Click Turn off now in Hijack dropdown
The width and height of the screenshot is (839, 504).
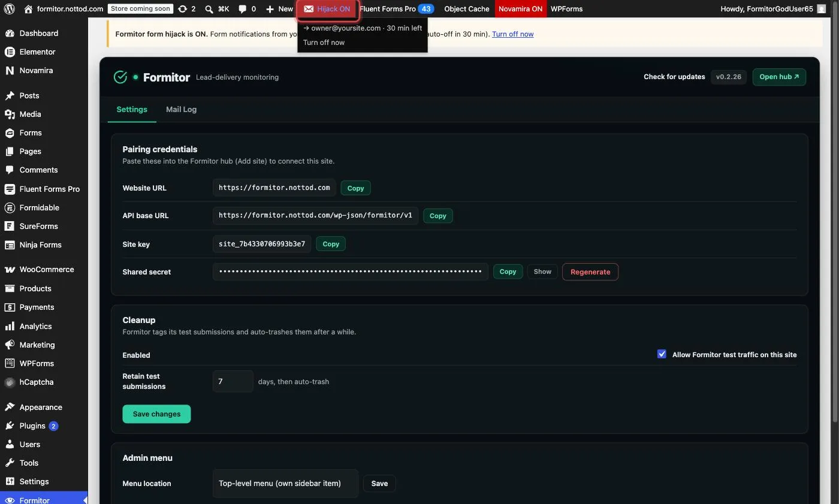pyautogui.click(x=324, y=43)
